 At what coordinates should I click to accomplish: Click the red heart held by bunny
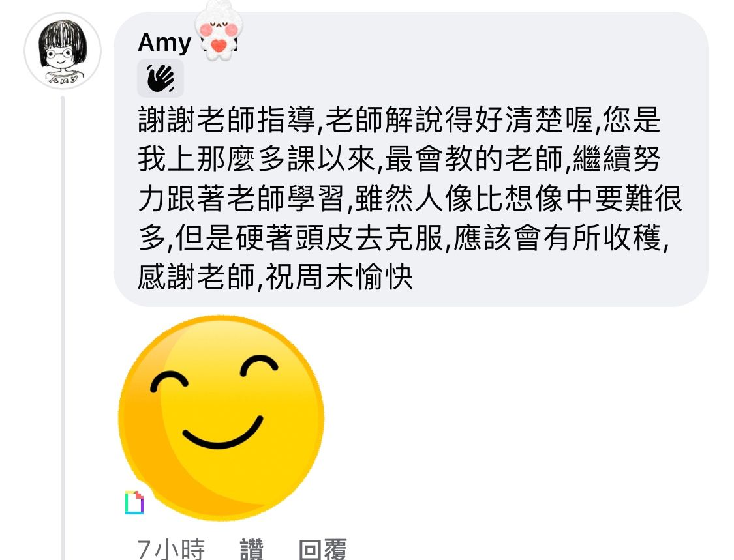point(219,46)
